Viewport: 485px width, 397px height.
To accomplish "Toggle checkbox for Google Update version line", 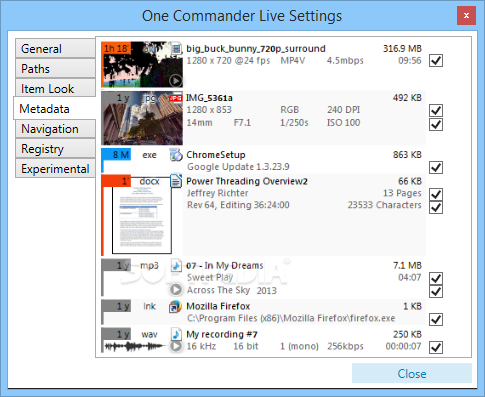I will click(x=436, y=167).
